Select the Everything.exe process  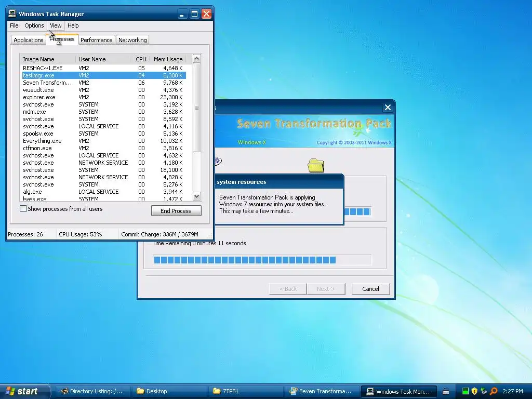point(104,141)
